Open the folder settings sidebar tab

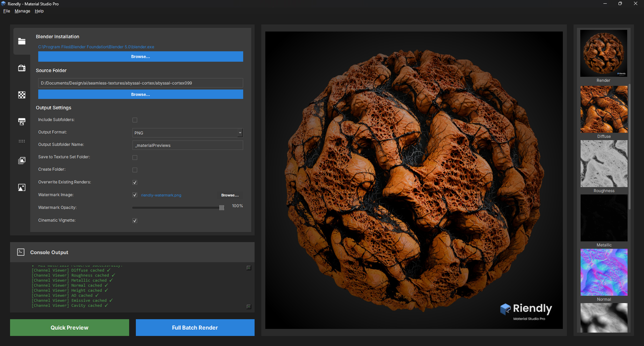pos(22,41)
